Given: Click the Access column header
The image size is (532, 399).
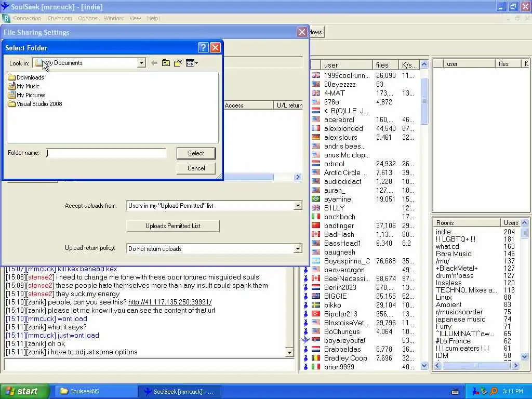Looking at the screenshot, I should coord(248,105).
